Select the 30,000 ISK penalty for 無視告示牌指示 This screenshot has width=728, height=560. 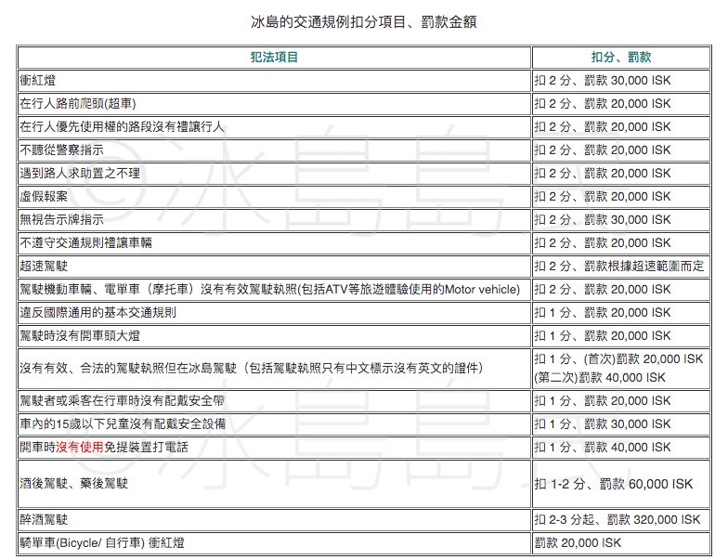click(620, 219)
